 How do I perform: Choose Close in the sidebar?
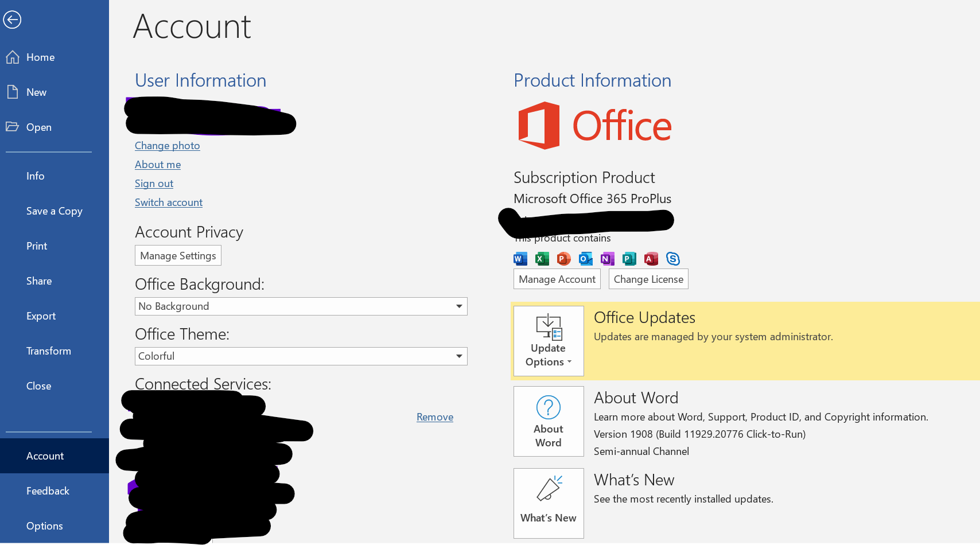(55, 386)
